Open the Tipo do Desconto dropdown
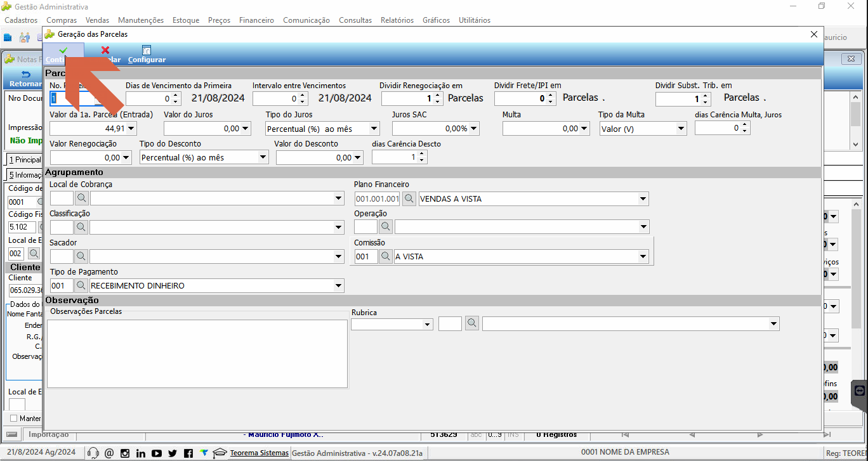 263,157
